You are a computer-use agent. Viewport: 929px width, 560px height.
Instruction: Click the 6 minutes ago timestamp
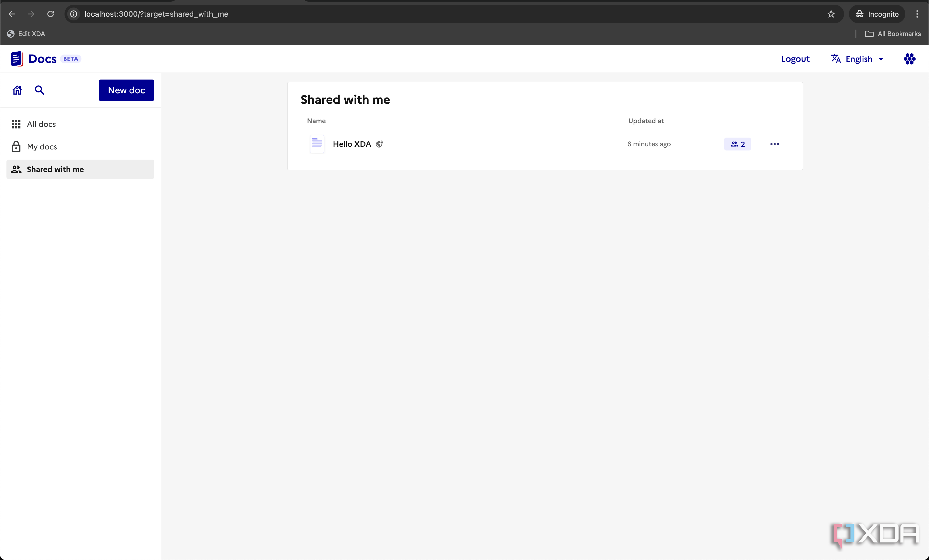coord(649,144)
